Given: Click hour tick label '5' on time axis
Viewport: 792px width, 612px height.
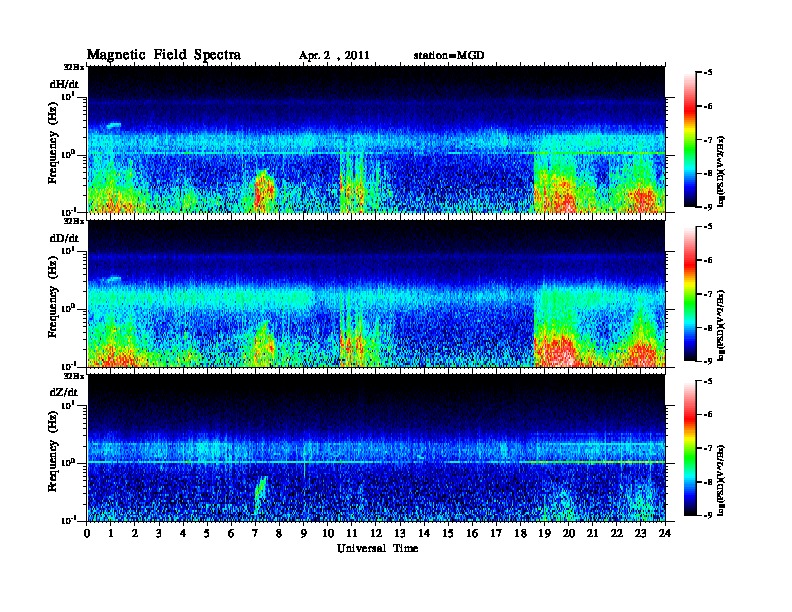Looking at the screenshot, I should tap(208, 533).
